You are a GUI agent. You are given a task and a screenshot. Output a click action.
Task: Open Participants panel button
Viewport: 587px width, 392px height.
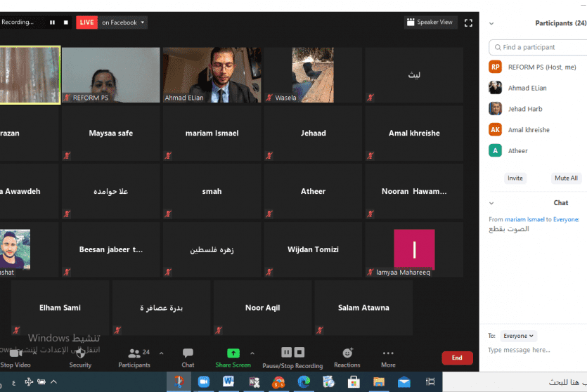[134, 358]
